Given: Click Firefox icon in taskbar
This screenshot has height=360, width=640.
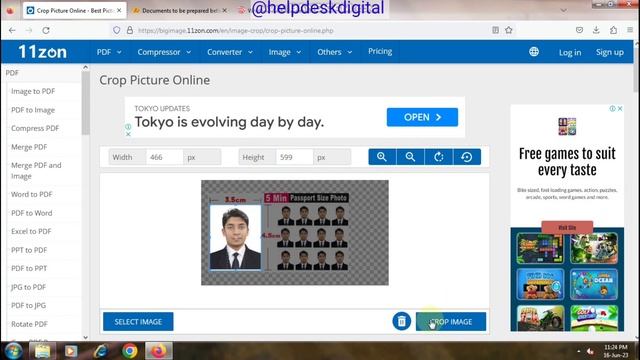Looking at the screenshot, I should [159, 351].
